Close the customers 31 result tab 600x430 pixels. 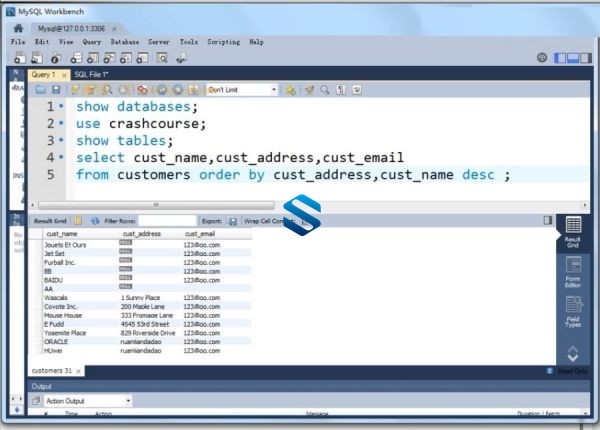78,371
